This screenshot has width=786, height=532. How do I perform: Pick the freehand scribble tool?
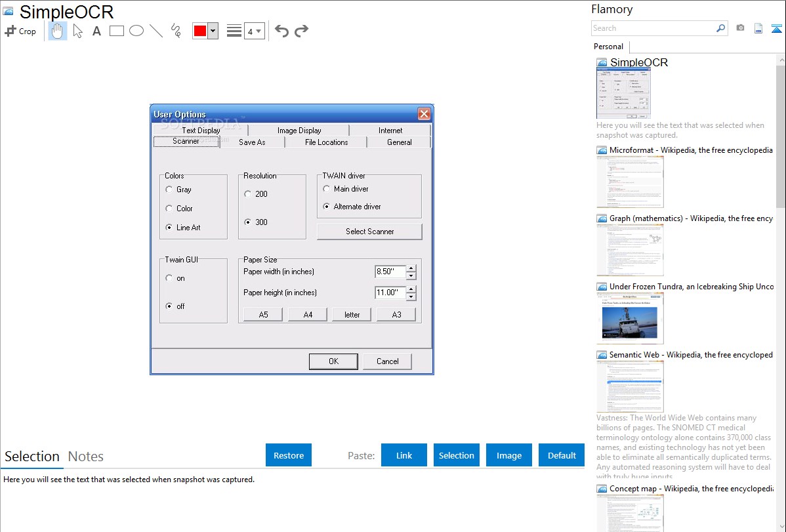tap(176, 31)
